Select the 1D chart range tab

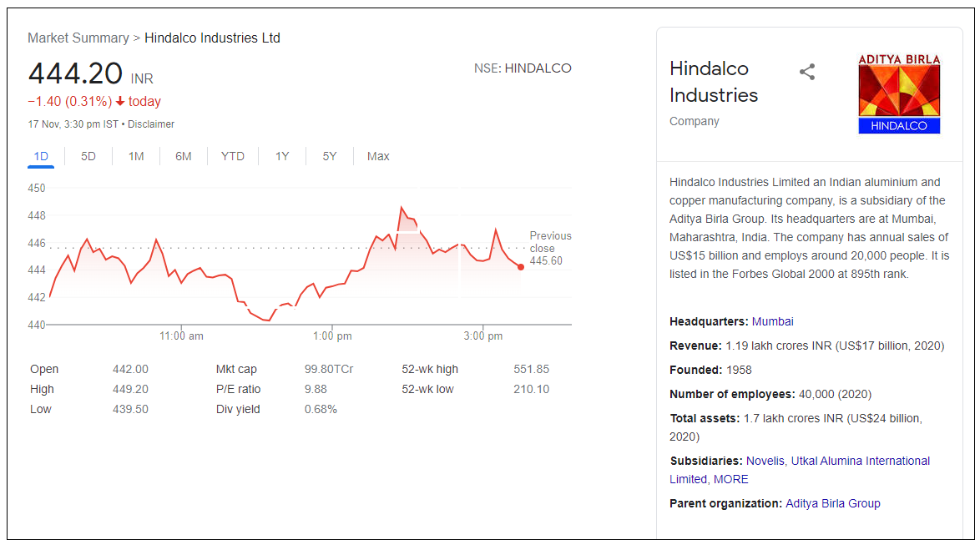pos(41,156)
